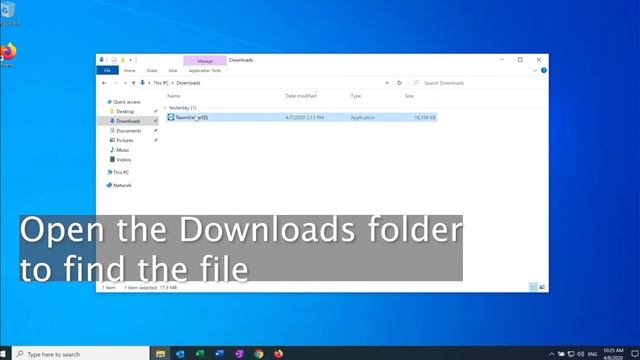The width and height of the screenshot is (640, 360).
Task: Launch Excel from the taskbar
Action: tap(200, 354)
